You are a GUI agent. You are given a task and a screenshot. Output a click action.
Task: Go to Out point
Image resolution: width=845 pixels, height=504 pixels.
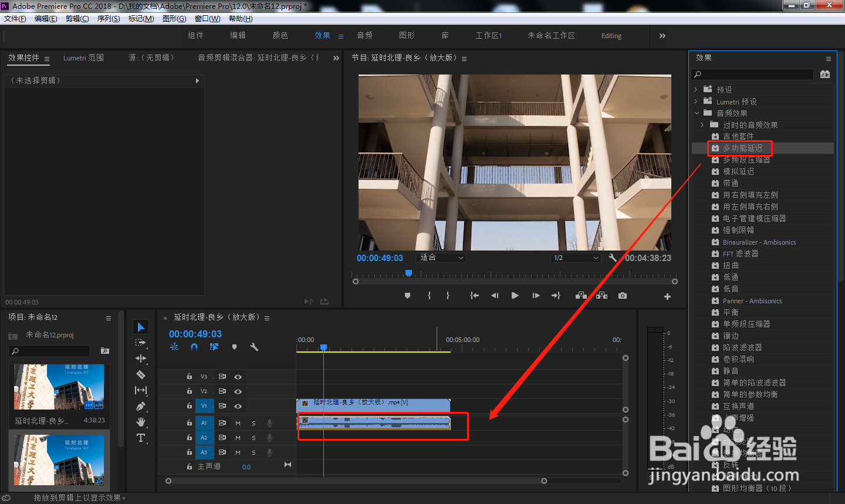pyautogui.click(x=556, y=296)
